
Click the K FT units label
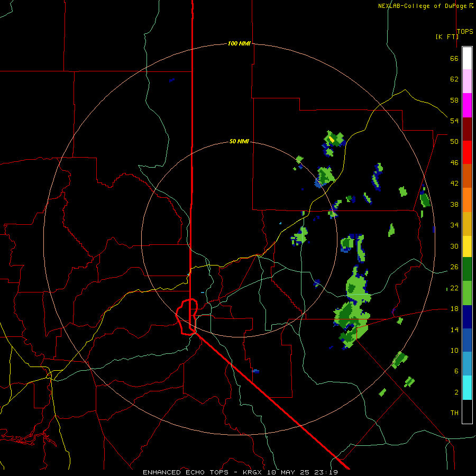[x=447, y=36]
